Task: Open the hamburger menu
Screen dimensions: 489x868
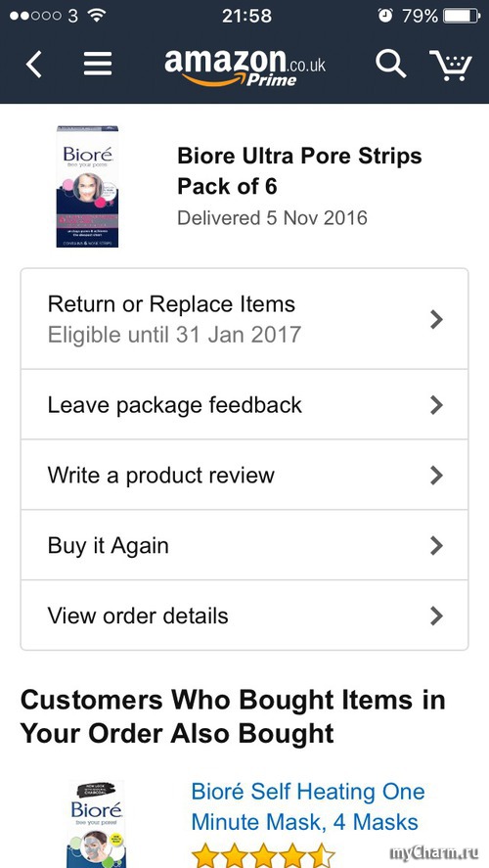Action: coord(98,64)
